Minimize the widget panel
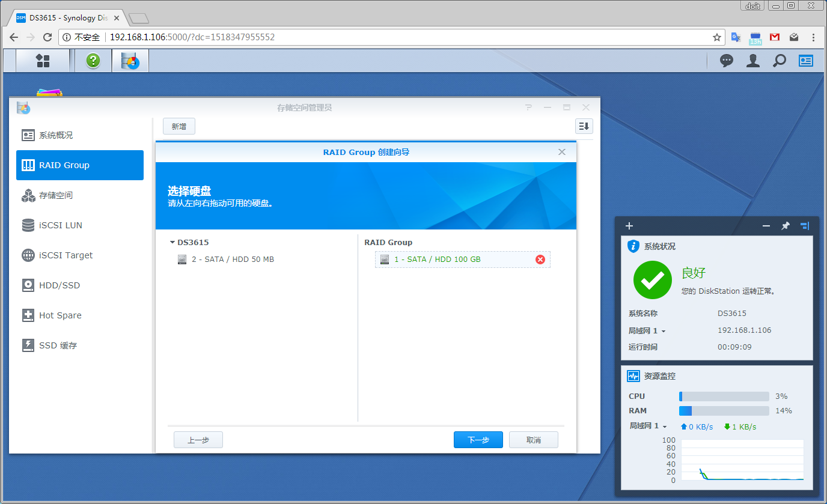Viewport: 827px width, 504px height. [x=766, y=226]
